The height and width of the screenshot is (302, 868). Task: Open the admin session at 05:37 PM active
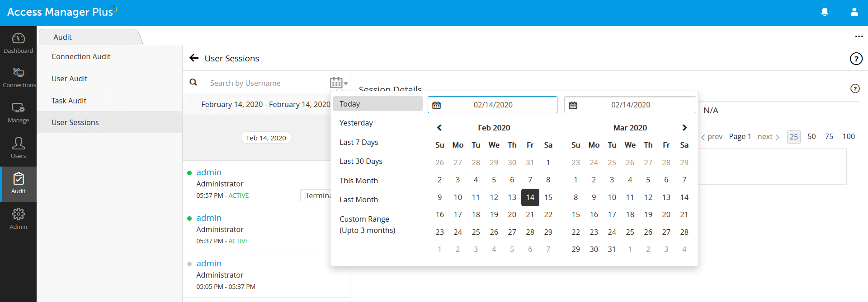[x=209, y=218]
